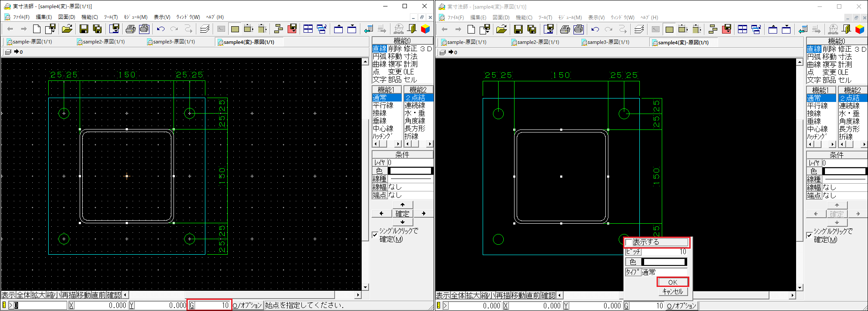Screen dimensions: 868x311
Task: Open 図面(D) menu in left window
Action: (x=66, y=17)
